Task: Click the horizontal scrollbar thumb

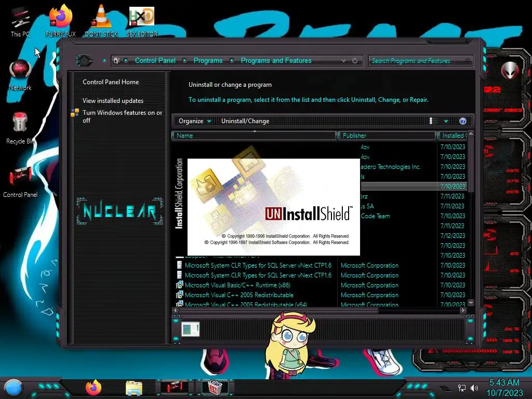Action: click(278, 310)
